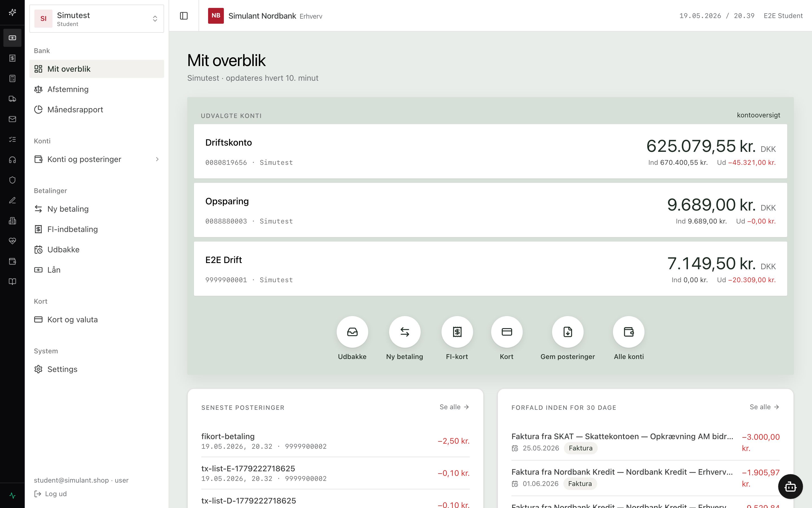This screenshot has width=812, height=508.
Task: Open the heart pulse icon in left rail
Action: 12,241
